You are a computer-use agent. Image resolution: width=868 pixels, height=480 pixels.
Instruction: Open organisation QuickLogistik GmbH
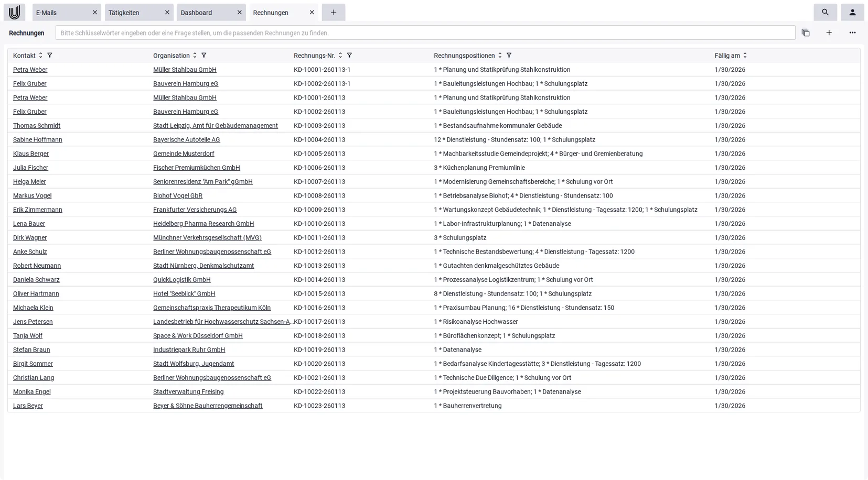coord(182,280)
